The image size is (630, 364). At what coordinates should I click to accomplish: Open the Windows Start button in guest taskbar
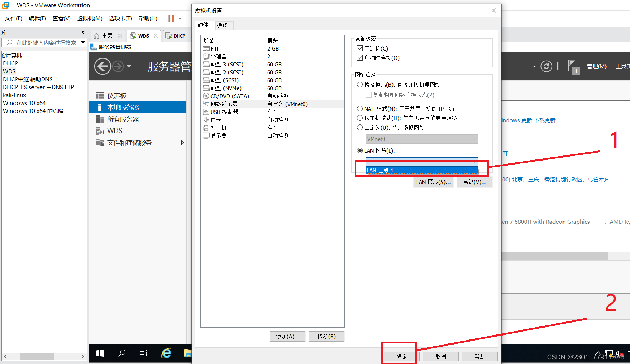[x=100, y=353]
